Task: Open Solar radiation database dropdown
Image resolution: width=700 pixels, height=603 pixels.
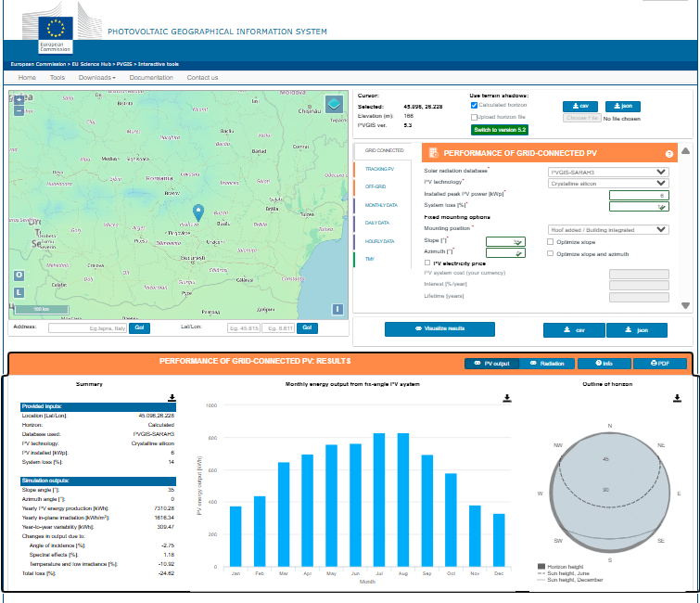Action: pyautogui.click(x=607, y=172)
